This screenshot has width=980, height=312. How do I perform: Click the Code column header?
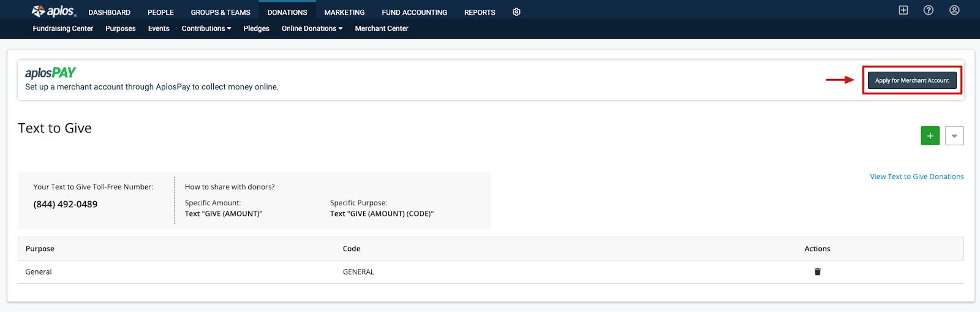(352, 249)
